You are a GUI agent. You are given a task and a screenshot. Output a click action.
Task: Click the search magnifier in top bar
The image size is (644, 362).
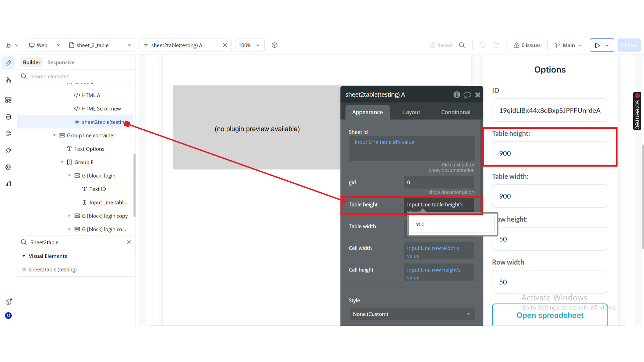[462, 45]
